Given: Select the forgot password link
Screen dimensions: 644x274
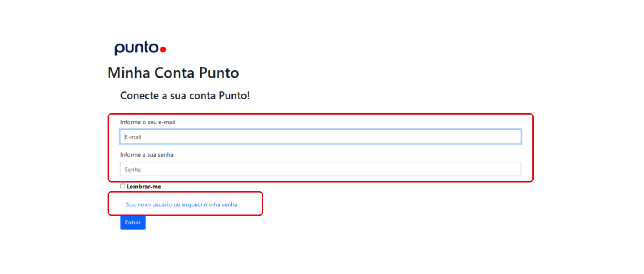Looking at the screenshot, I should (181, 205).
